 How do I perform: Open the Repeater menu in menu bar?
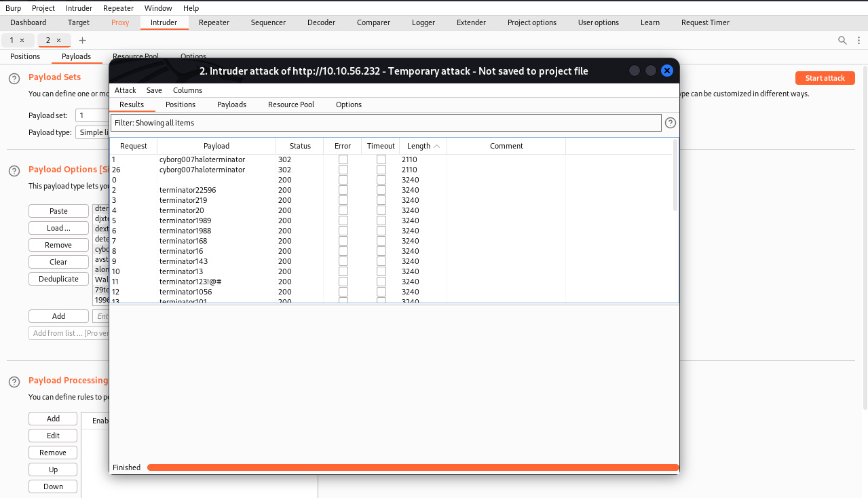(x=118, y=8)
